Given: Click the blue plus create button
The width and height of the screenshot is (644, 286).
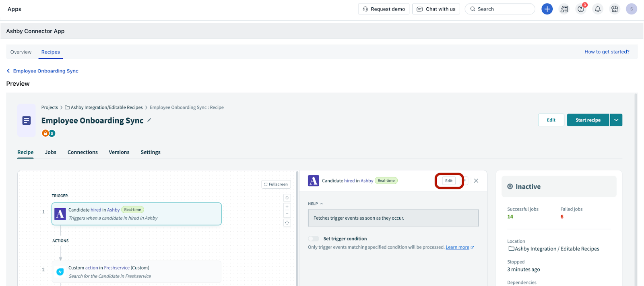Looking at the screenshot, I should click(x=547, y=9).
